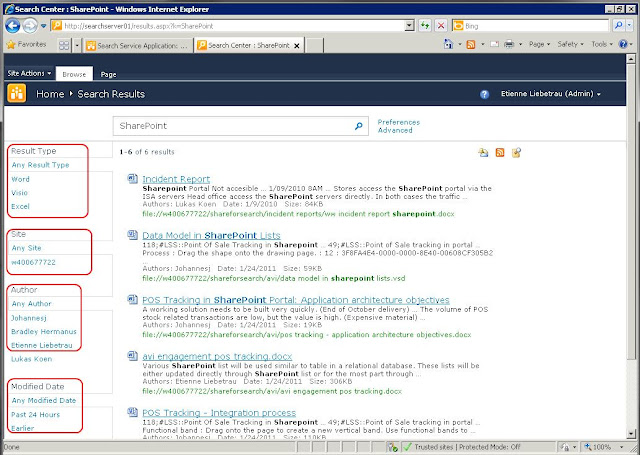Viewport: 640px width, 455px height.
Task: Filter by Past 24 Hours modified date
Action: (36, 415)
